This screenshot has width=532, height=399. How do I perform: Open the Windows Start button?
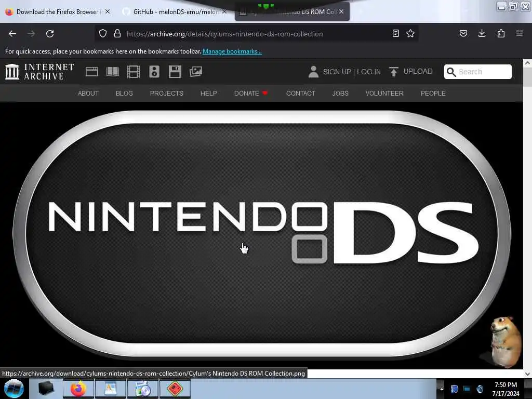14,389
